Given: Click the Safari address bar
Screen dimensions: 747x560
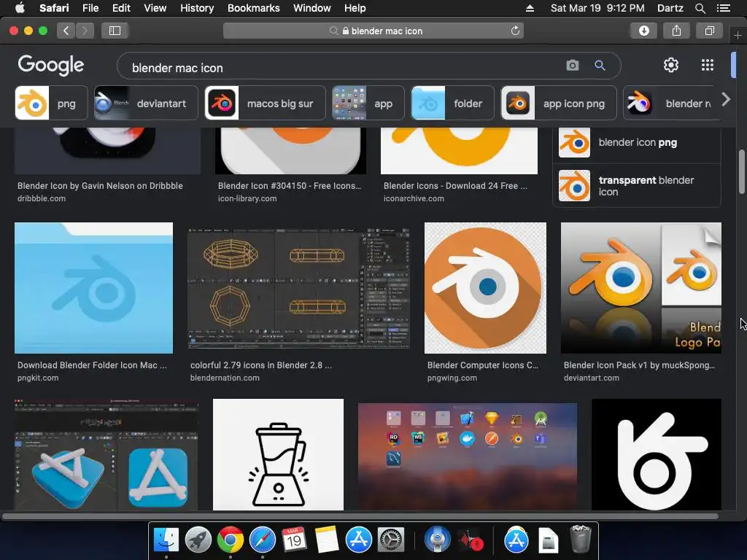Looking at the screenshot, I should [373, 31].
